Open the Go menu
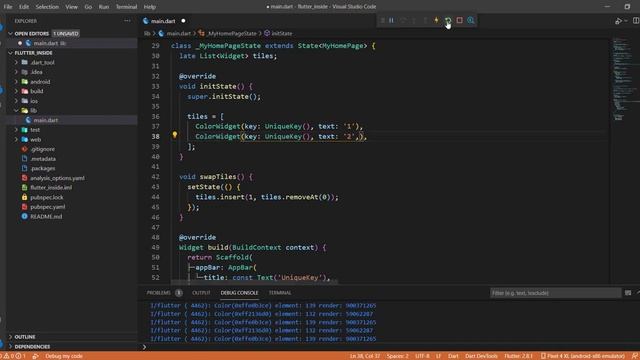The height and width of the screenshot is (360, 640). click(x=88, y=7)
